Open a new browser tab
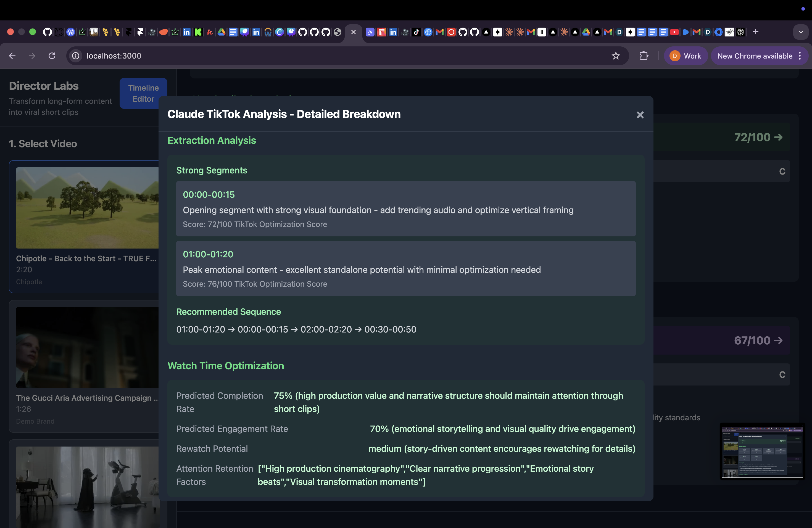The width and height of the screenshot is (812, 528). [x=755, y=32]
